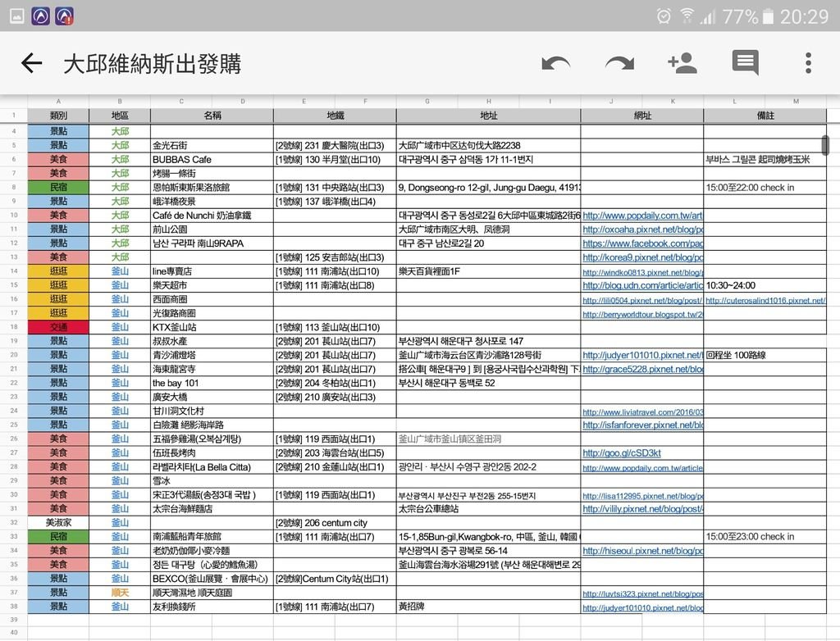
Task: Select the 地址 header cell
Action: click(x=489, y=115)
